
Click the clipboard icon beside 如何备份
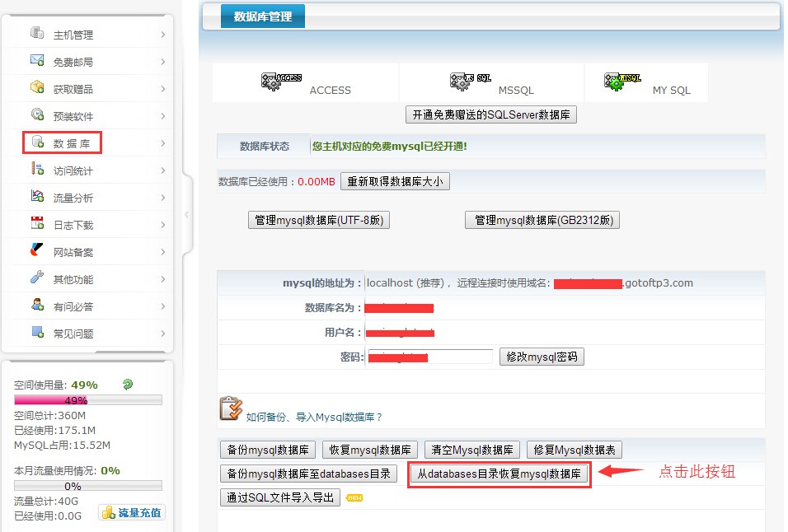[x=230, y=409]
